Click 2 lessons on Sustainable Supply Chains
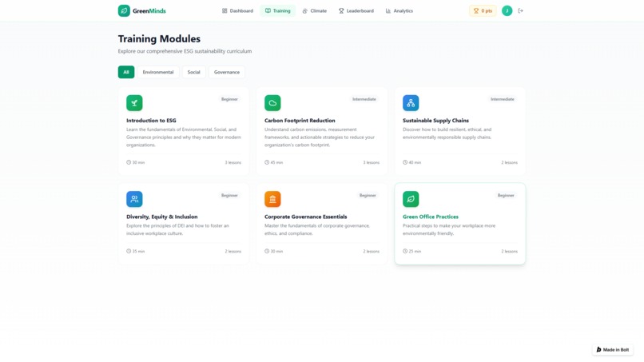Screen dimensions: 644x362 pos(509,162)
